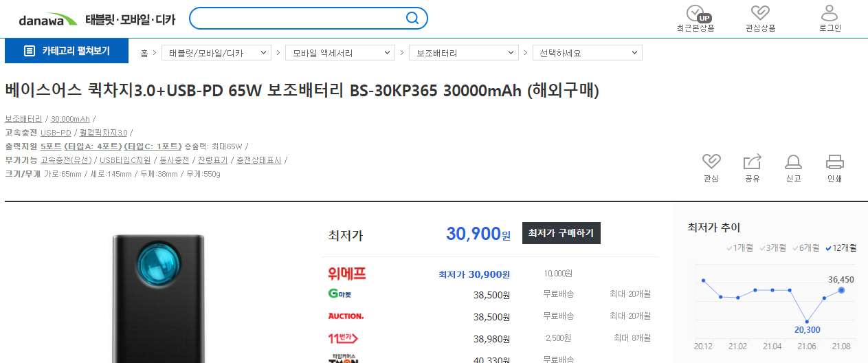
Task: Click G마켓 price 38,500원
Action: (491, 295)
